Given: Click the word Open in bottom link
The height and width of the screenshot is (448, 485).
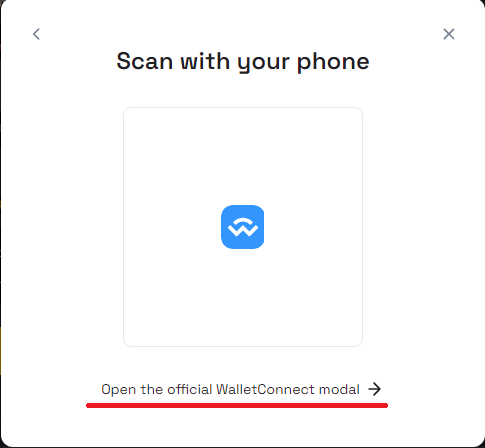Looking at the screenshot, I should click(118, 390).
